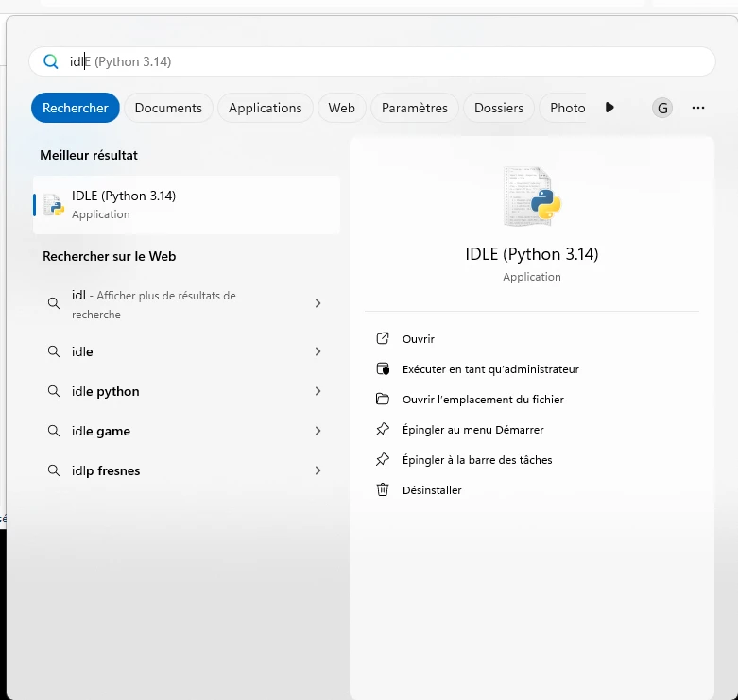This screenshot has width=738, height=700.
Task: Show more filter tabs with play arrow
Action: [x=609, y=108]
